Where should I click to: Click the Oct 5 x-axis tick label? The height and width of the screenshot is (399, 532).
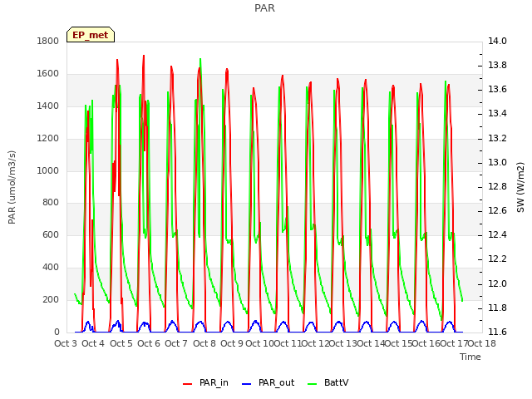(x=121, y=343)
